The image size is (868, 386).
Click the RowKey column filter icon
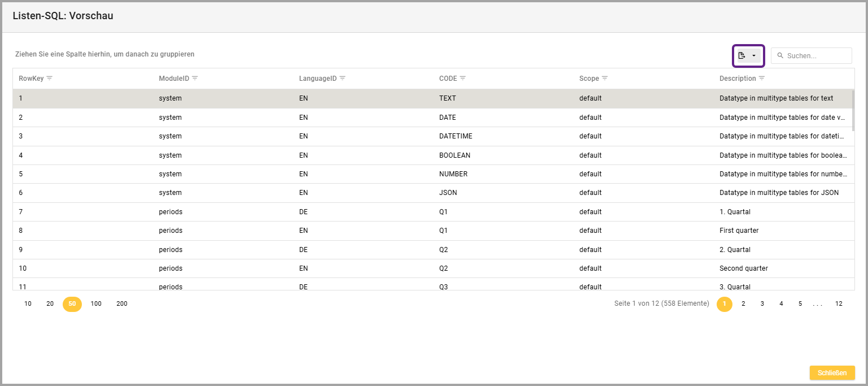49,78
